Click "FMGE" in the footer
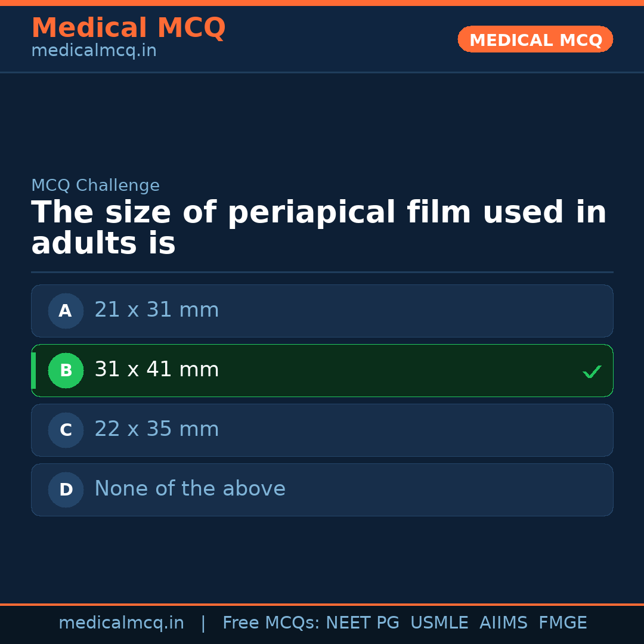 point(562,623)
